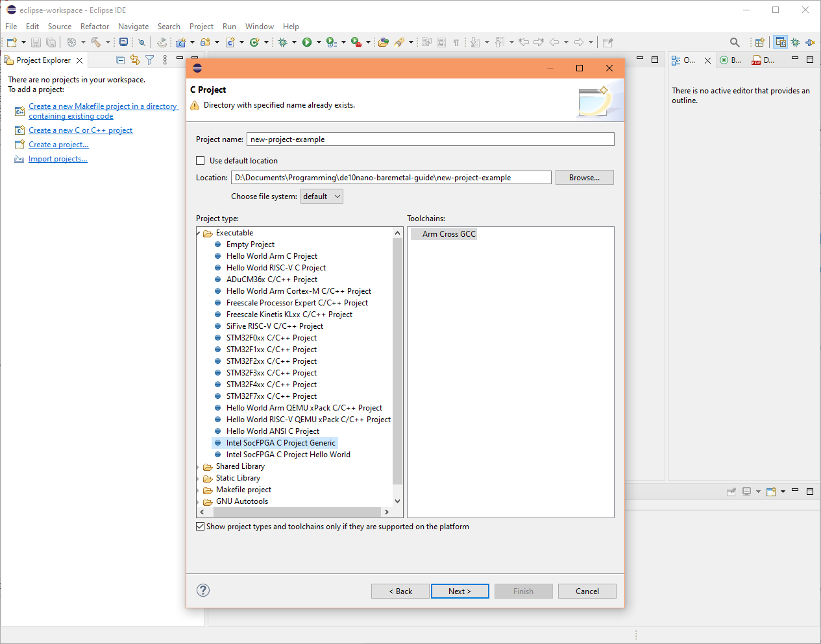This screenshot has width=821, height=644.
Task: Click the Import projects link
Action: (58, 159)
